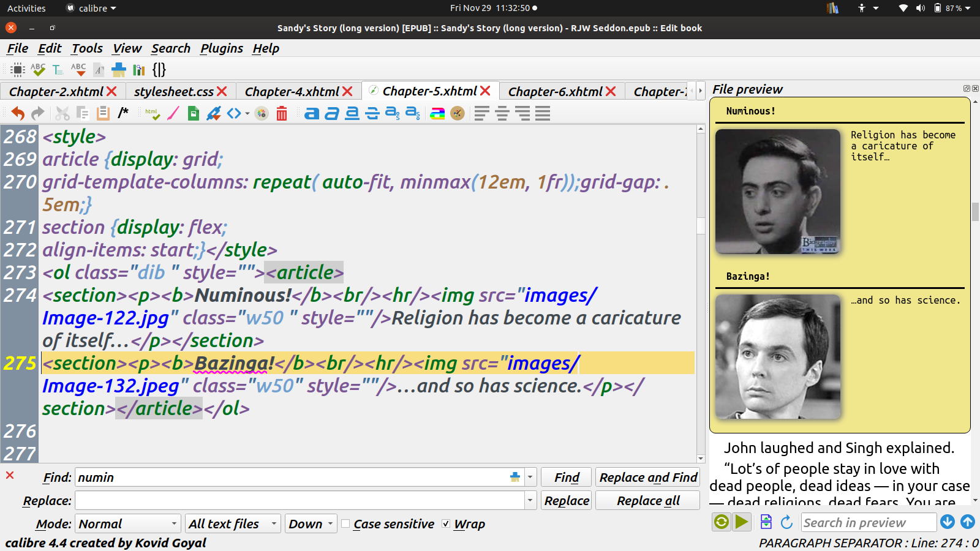The width and height of the screenshot is (980, 551).
Task: Switch to the stylesheet.css tab
Action: click(x=173, y=92)
